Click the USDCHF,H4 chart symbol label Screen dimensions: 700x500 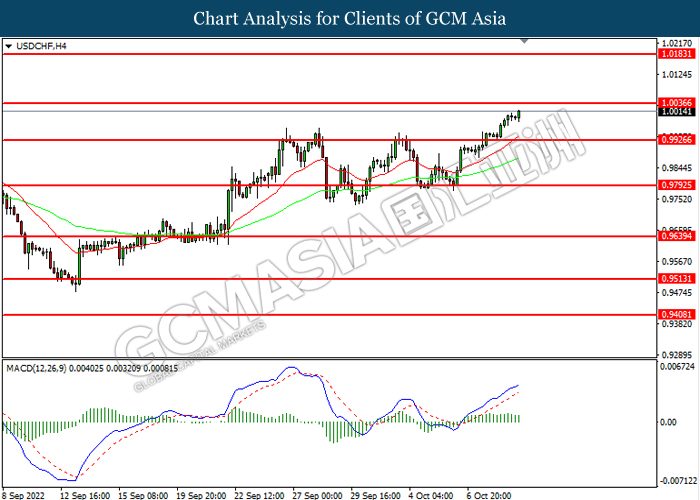pos(41,46)
